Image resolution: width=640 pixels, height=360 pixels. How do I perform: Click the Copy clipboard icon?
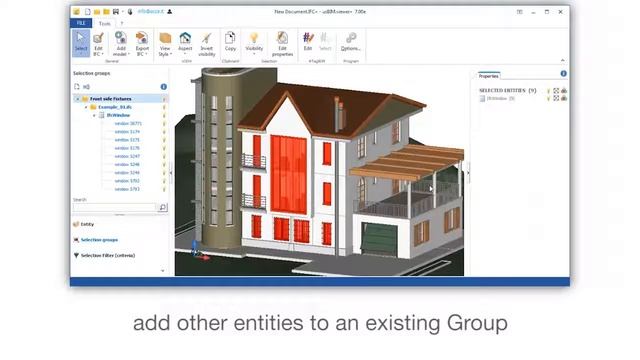[230, 38]
